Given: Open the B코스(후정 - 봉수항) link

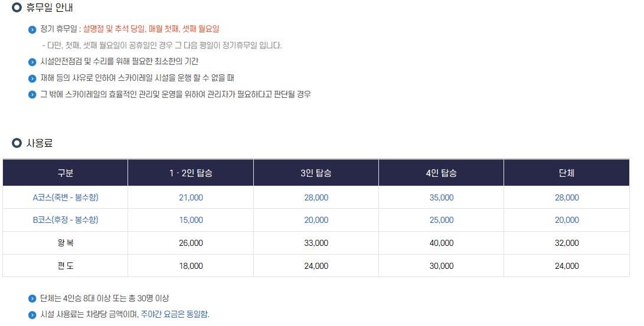Looking at the screenshot, I should [x=66, y=220].
